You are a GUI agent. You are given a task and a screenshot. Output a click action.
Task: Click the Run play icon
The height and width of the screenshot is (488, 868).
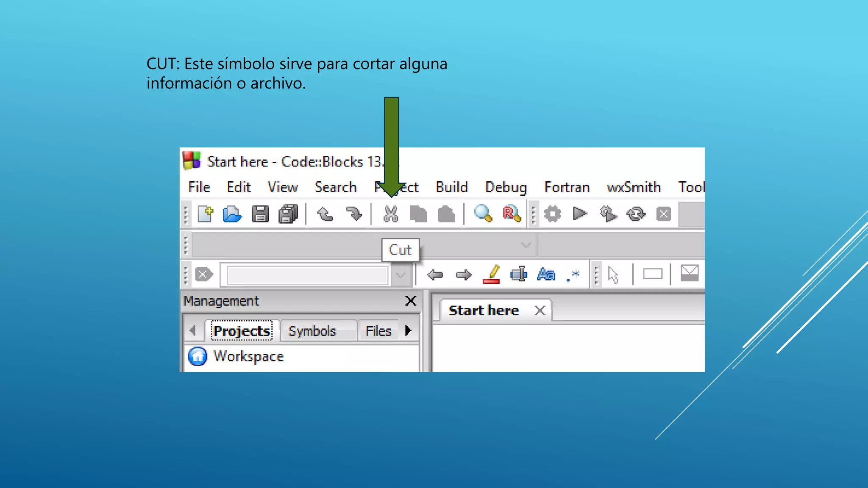tap(579, 213)
